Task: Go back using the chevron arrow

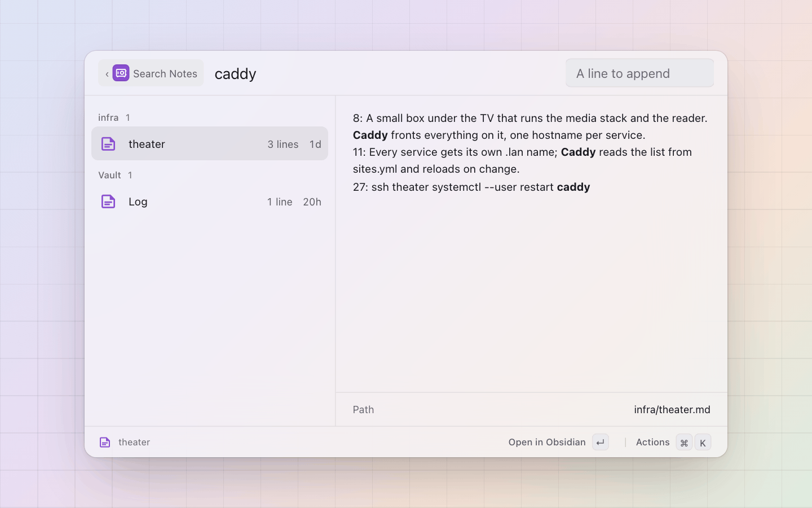Action: click(x=107, y=74)
